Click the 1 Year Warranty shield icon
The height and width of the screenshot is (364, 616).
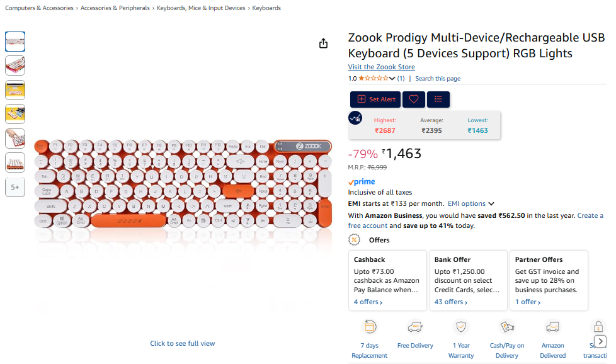pyautogui.click(x=461, y=327)
